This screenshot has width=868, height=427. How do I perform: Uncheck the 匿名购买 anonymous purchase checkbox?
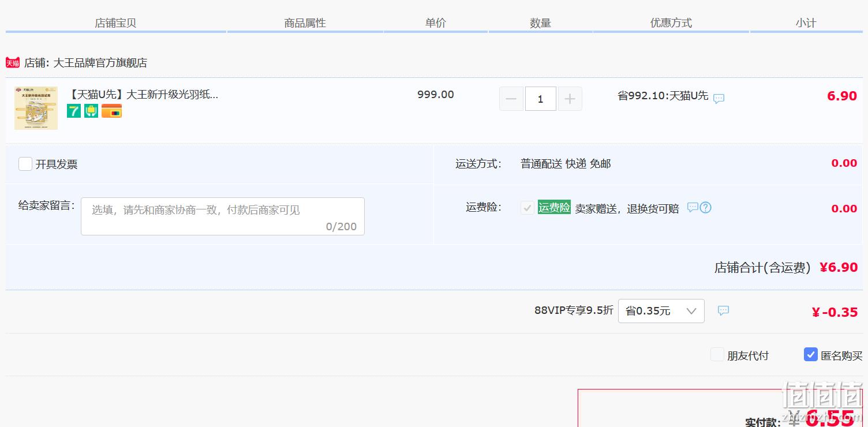(x=811, y=355)
